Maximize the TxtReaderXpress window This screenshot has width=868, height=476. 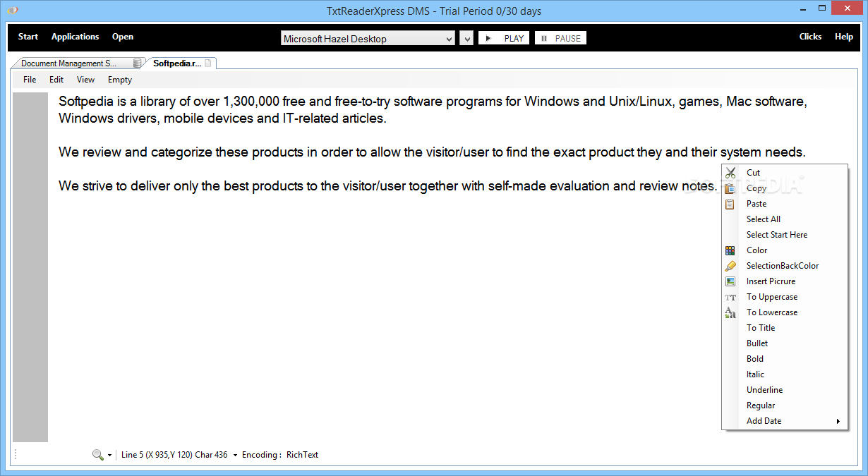point(822,9)
